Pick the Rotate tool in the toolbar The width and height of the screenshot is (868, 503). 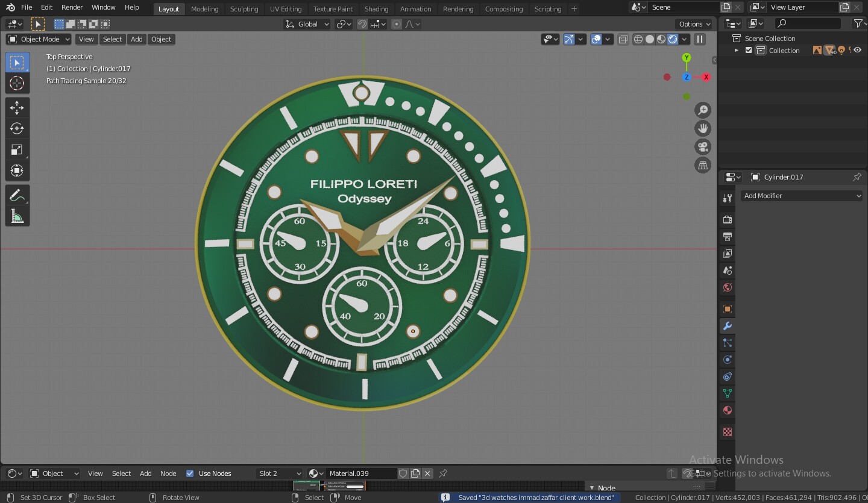(17, 128)
